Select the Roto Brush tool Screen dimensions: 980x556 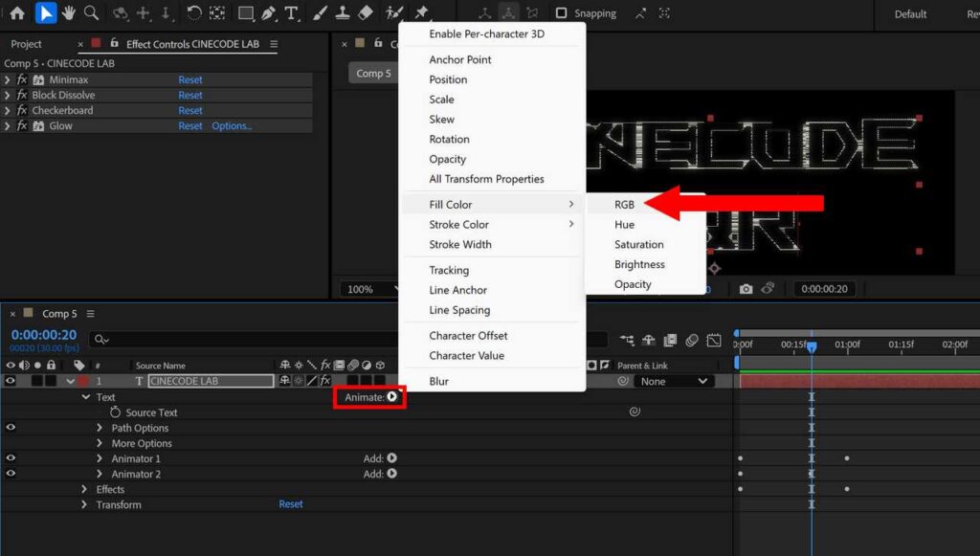[x=394, y=13]
